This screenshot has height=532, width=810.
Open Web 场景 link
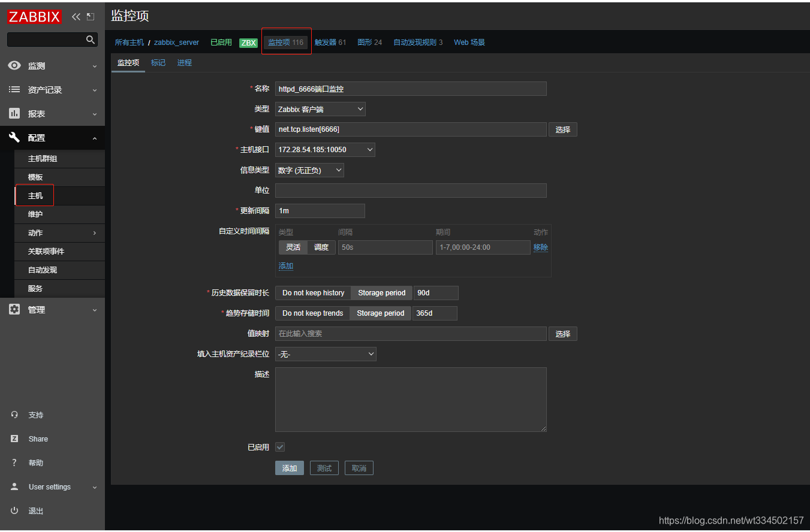coord(469,43)
